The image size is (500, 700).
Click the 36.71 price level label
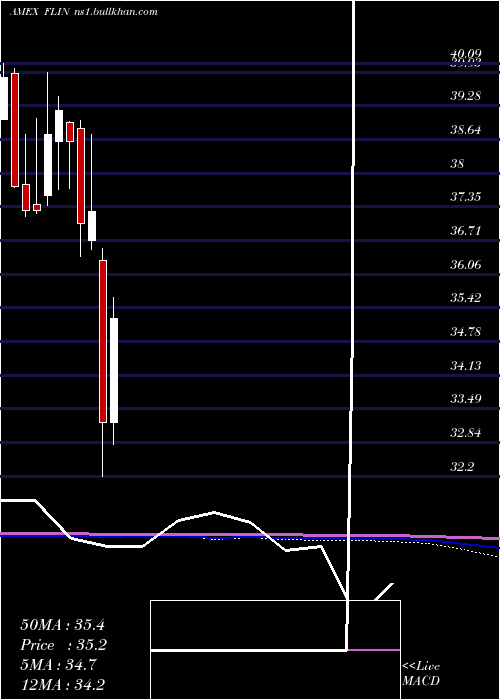tap(465, 231)
